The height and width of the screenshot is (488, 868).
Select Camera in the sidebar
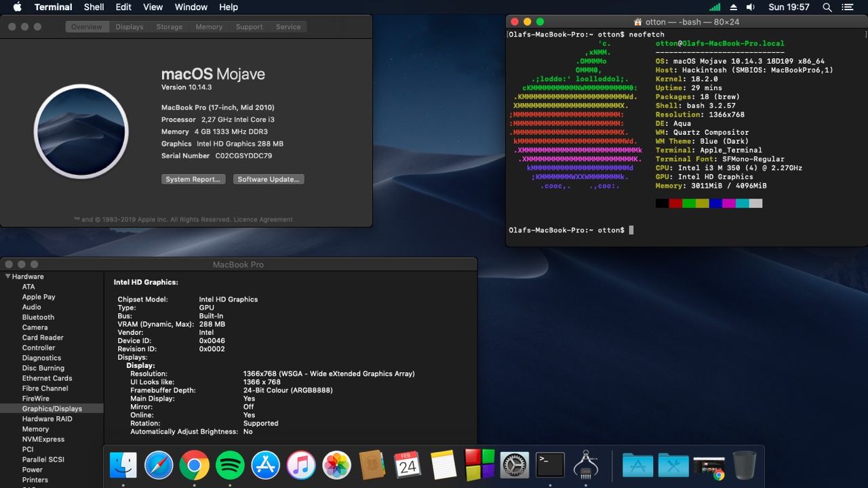(x=35, y=327)
